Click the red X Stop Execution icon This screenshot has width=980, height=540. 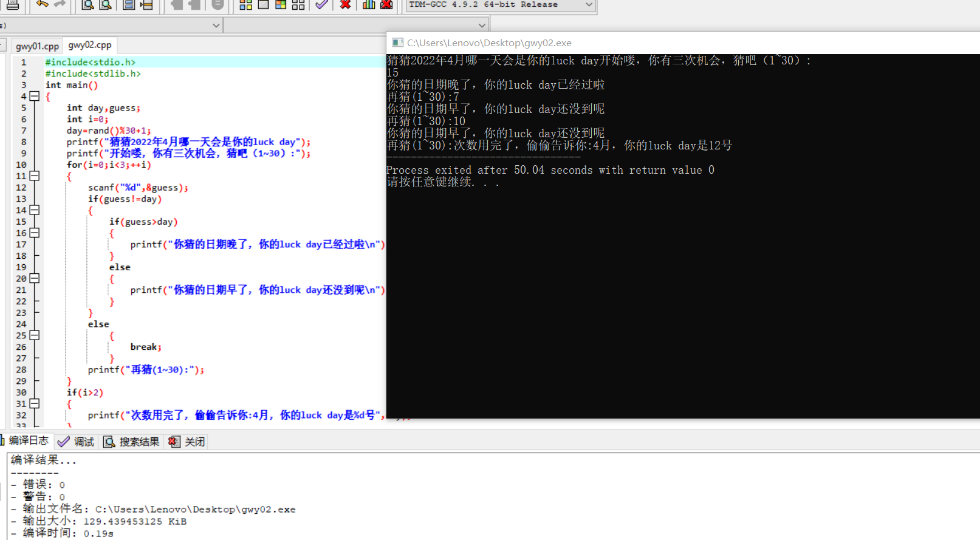click(345, 5)
